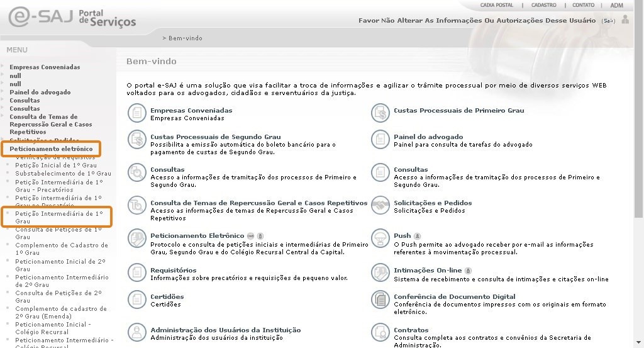Click the Empresas Conveniadas service icon
Image resolution: width=644 pixels, height=348 pixels.
(136, 113)
